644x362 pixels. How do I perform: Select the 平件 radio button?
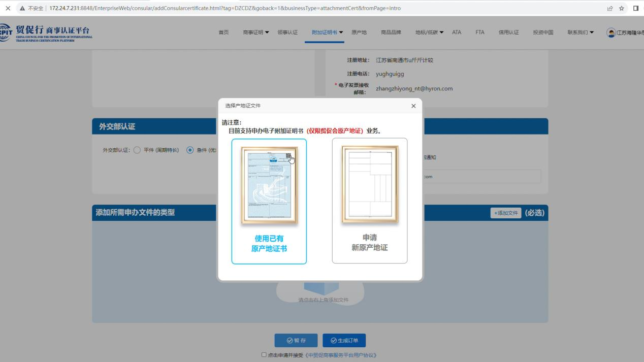coord(137,150)
